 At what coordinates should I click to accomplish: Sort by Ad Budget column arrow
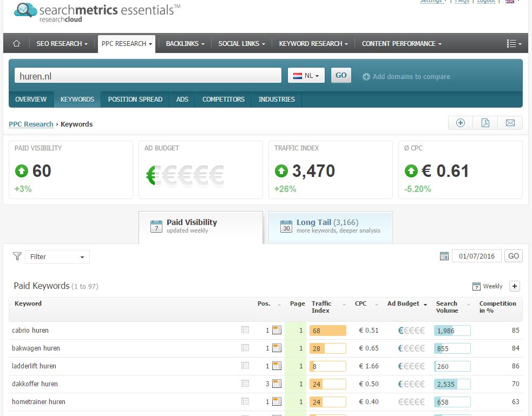tap(425, 305)
